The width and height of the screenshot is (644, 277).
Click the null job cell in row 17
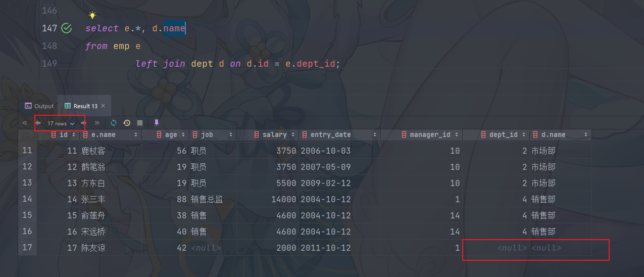coord(206,248)
